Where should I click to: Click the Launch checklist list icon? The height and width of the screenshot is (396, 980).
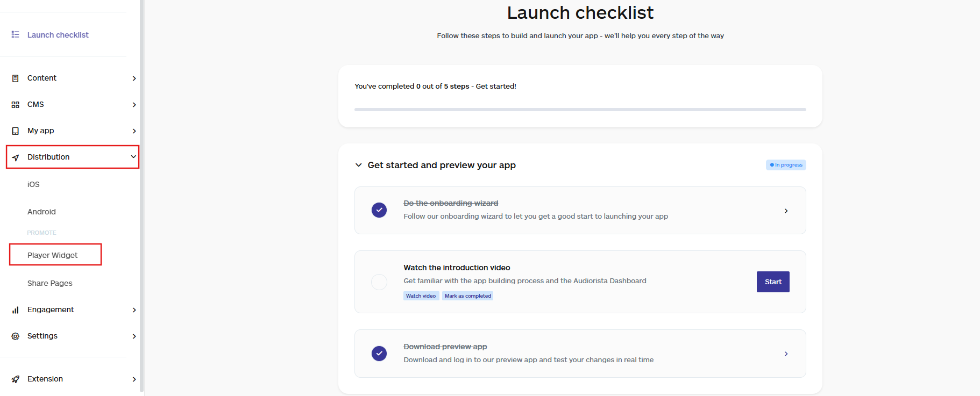(x=16, y=34)
